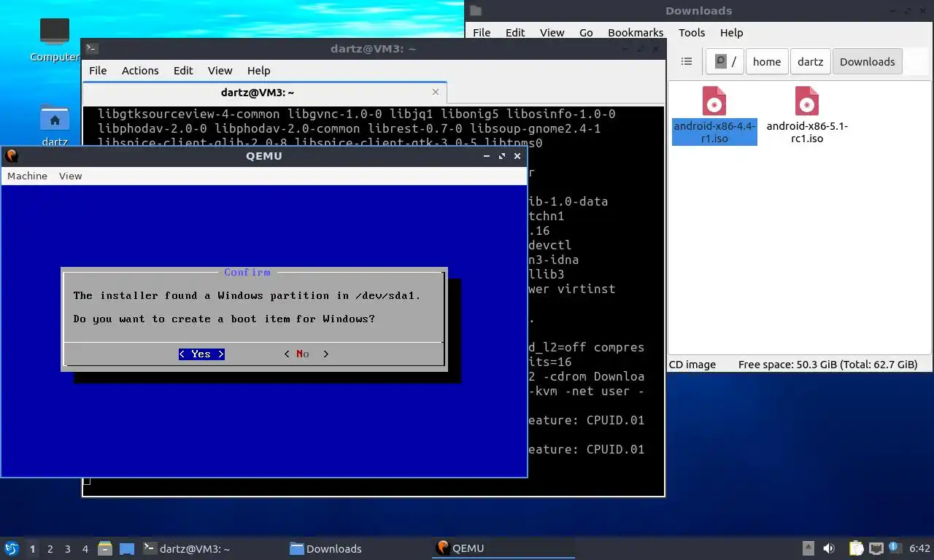
Task: Open the Lubuntu start menu
Action: (x=12, y=548)
